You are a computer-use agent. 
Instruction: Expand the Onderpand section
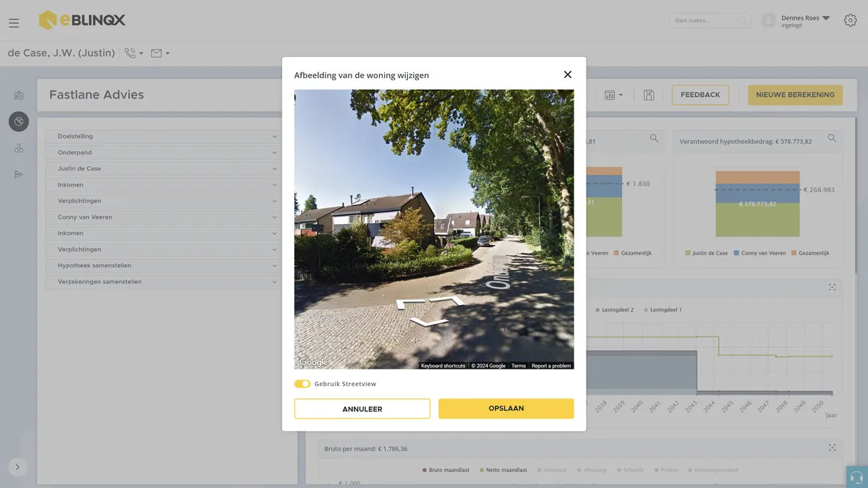tap(162, 153)
